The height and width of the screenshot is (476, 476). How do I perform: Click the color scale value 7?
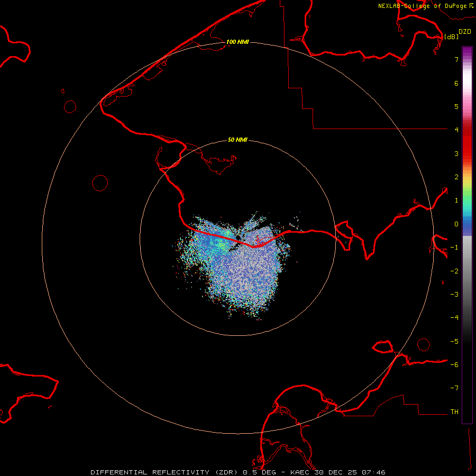[456, 59]
